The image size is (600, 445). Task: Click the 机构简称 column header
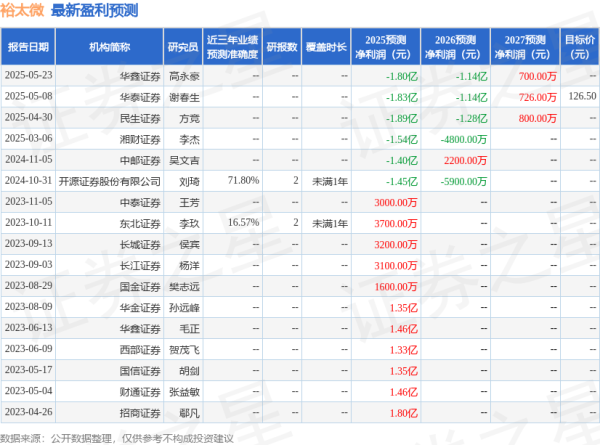tap(108, 46)
